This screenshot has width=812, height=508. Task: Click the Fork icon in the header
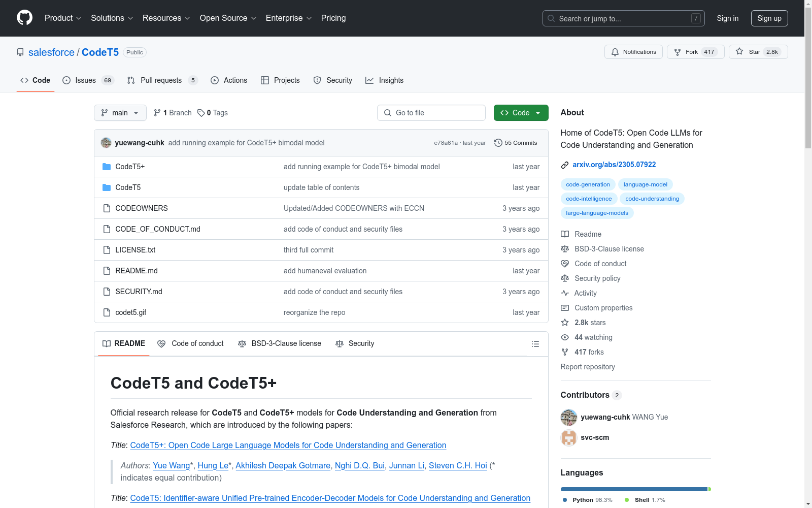pos(678,52)
